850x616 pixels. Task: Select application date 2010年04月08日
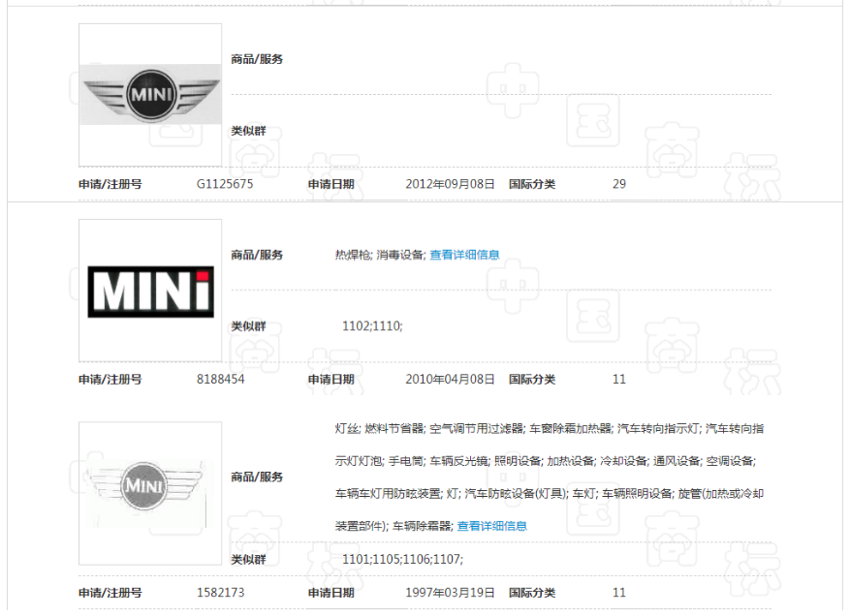(x=450, y=380)
